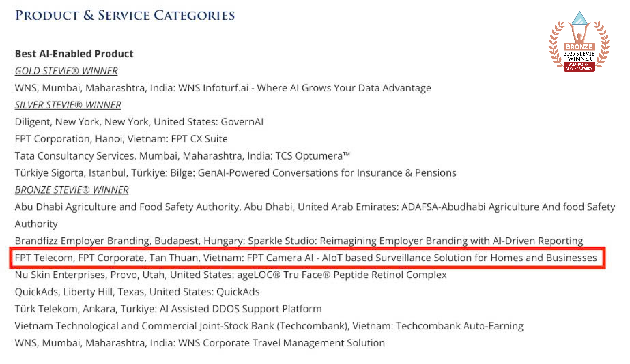Image resolution: width=630 pixels, height=364 pixels.
Task: Select the WNS Corporate Travel Management Solution line
Action: pyautogui.click(x=200, y=343)
